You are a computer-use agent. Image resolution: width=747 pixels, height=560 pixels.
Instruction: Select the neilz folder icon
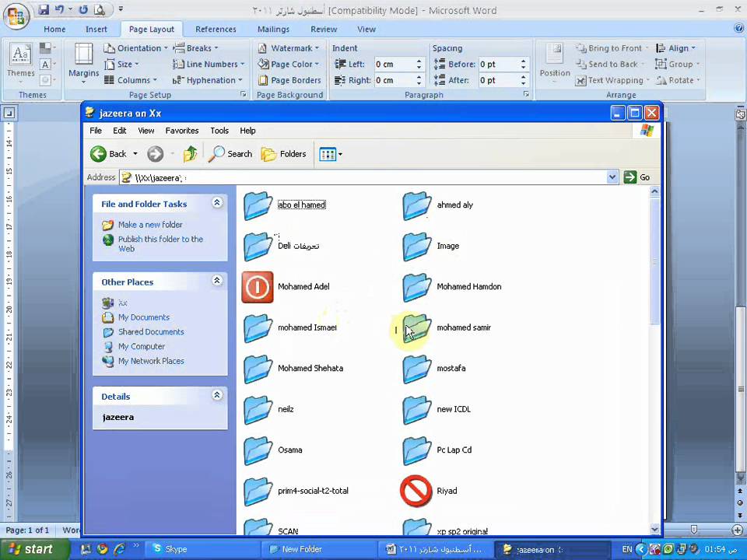tap(258, 410)
